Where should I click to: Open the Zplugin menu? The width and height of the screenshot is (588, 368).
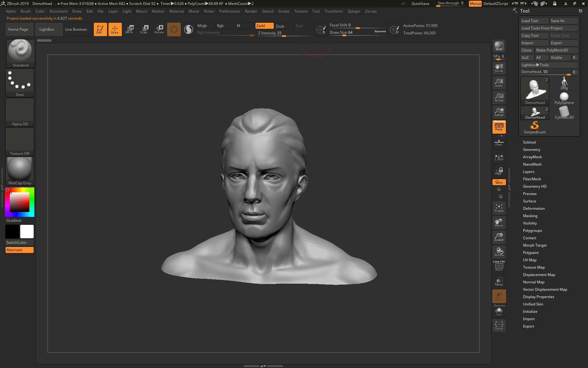353,11
